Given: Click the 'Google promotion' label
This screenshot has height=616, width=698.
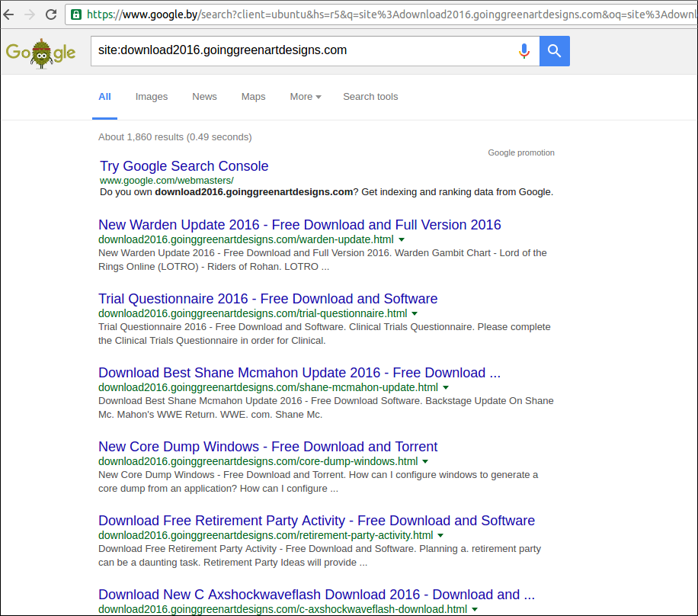Looking at the screenshot, I should pos(521,152).
